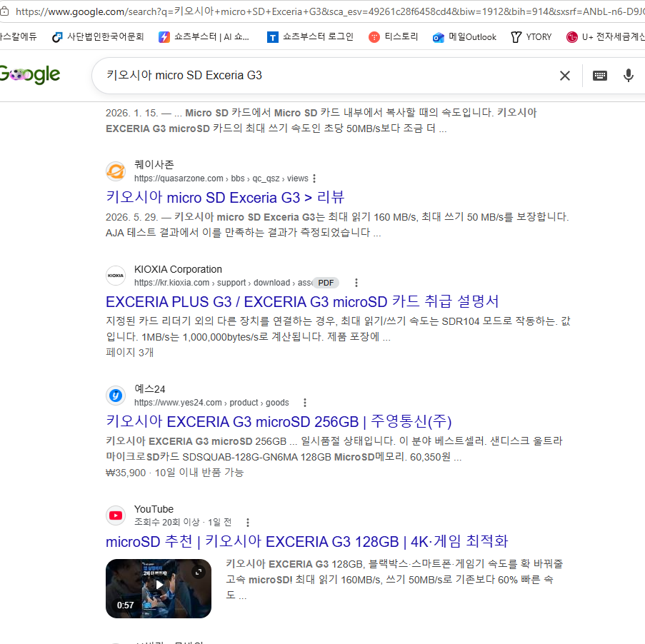The width and height of the screenshot is (645, 644).
Task: Open more options for 퀘이사존 result
Action: point(314,178)
